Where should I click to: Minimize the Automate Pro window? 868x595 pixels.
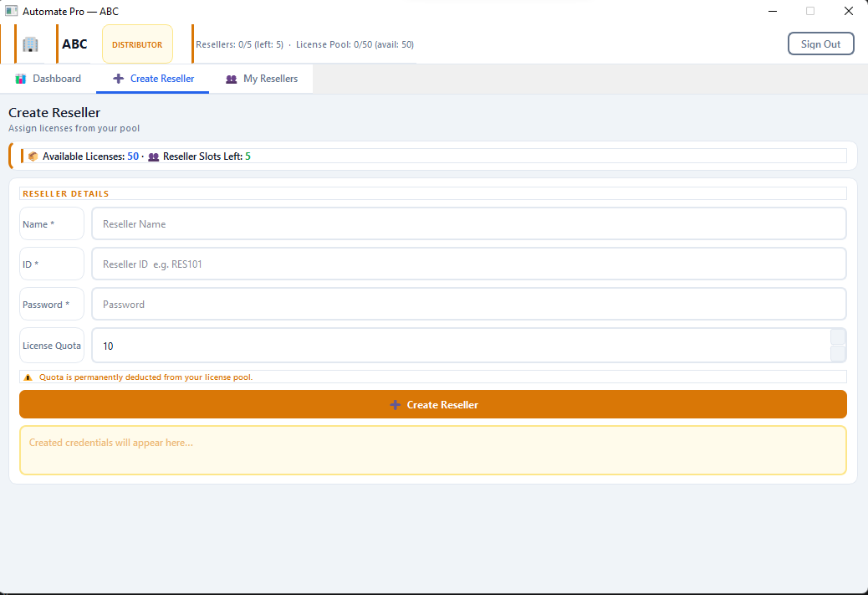coord(773,11)
